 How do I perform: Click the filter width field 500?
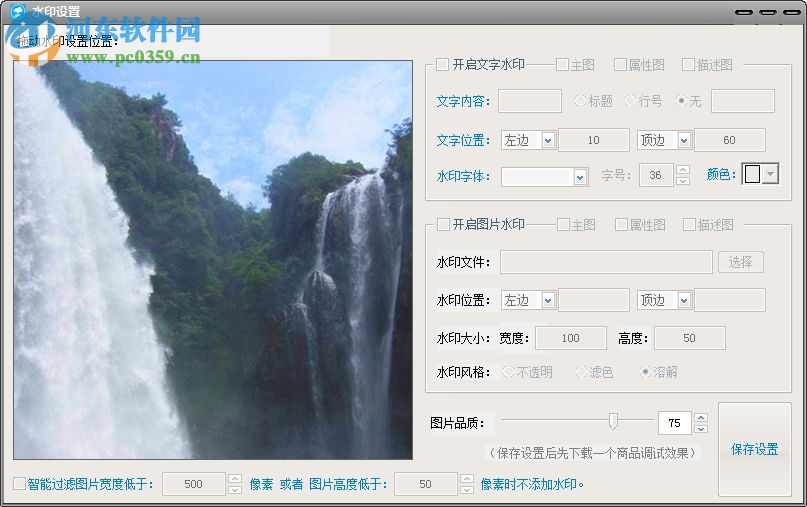pos(194,484)
